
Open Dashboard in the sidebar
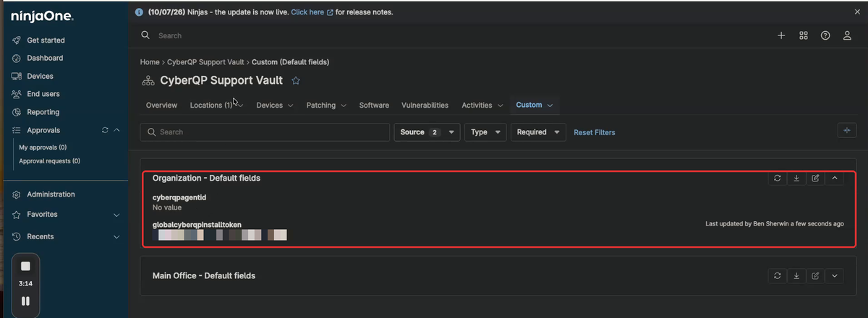coord(45,58)
